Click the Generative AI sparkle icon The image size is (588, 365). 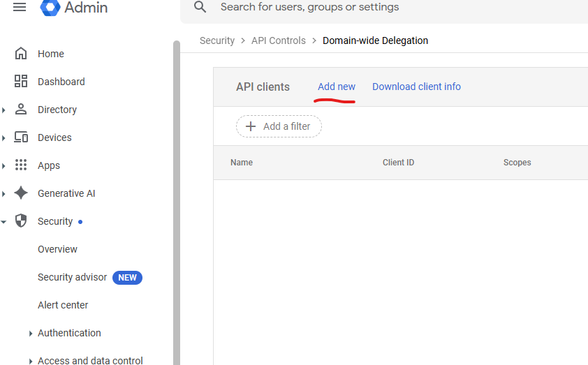coord(21,193)
